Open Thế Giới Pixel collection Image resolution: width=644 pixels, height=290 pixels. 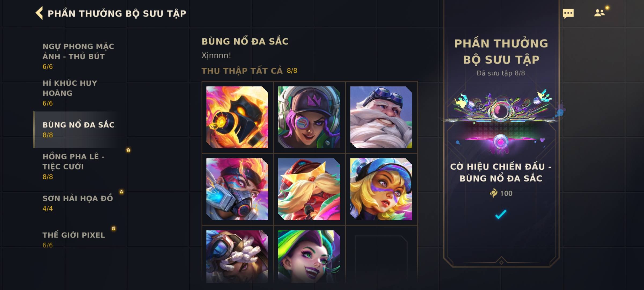pyautogui.click(x=74, y=240)
